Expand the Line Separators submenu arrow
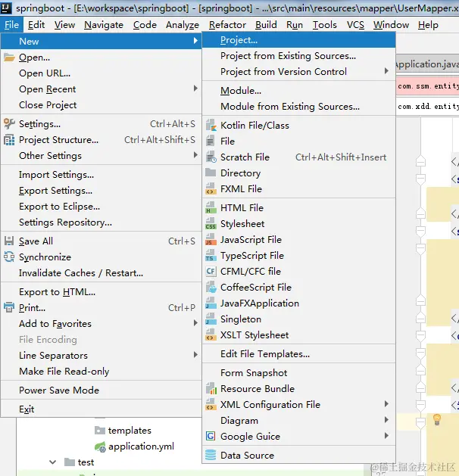This screenshot has height=476, width=459. [195, 355]
